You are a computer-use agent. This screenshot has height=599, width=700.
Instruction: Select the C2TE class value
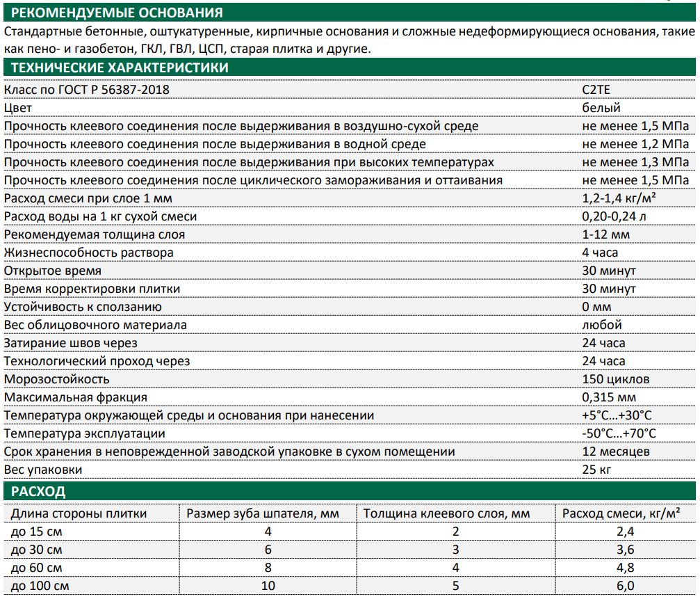596,89
